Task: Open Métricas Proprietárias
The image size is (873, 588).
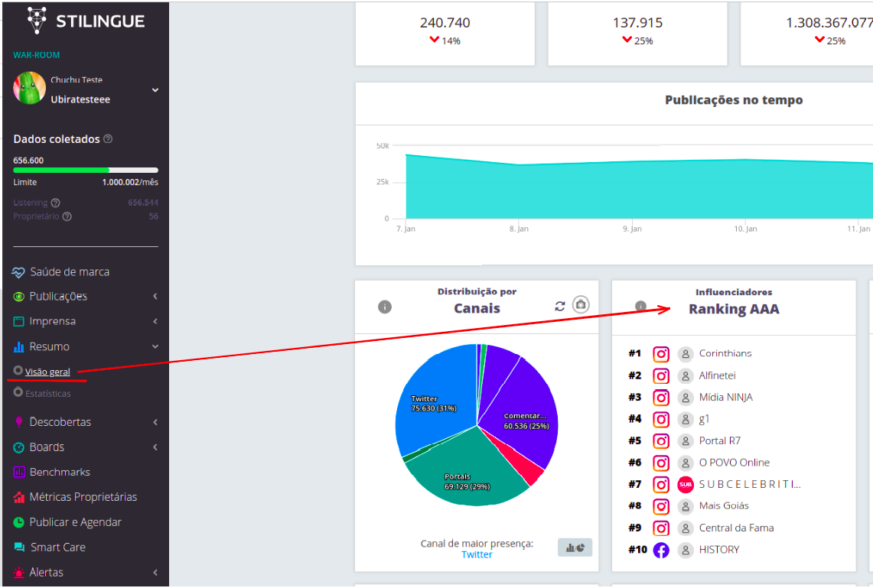Action: pos(83,497)
